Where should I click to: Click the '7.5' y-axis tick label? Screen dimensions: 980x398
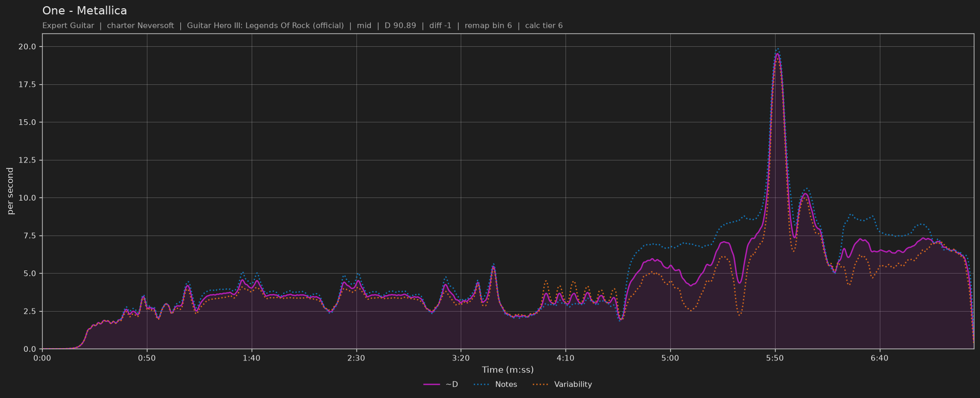[x=29, y=236]
